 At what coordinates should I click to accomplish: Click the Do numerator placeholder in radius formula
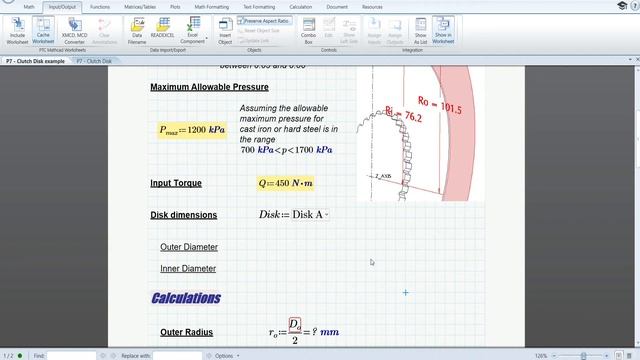pos(295,325)
